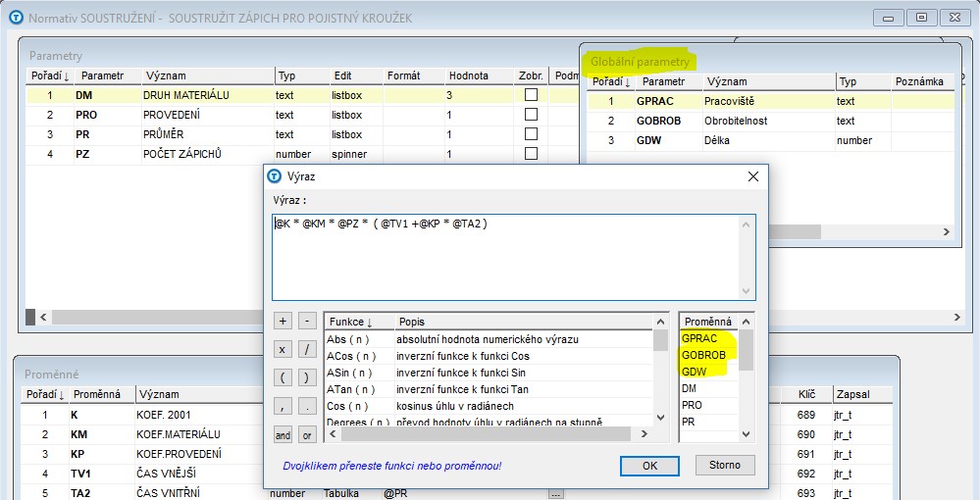
Task: Insert the closing parenthesis button
Action: click(307, 377)
